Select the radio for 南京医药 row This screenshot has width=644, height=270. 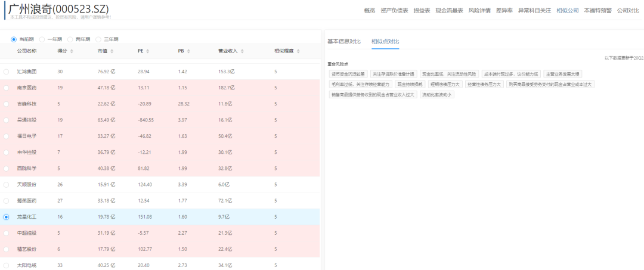click(x=6, y=88)
